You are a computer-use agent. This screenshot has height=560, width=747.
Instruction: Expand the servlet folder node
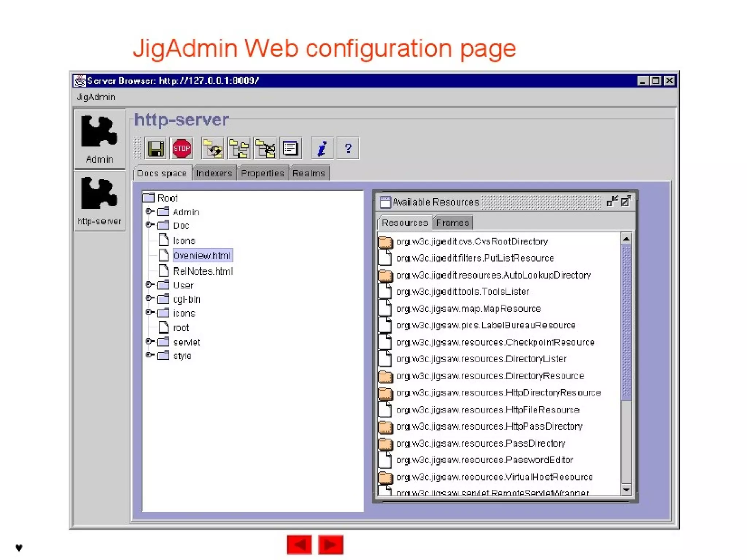[150, 341]
